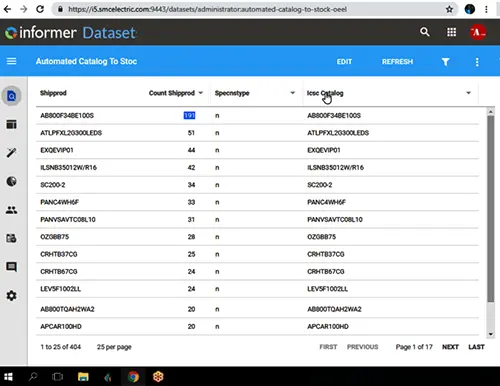
Task: Reload the browser page
Action: tap(40, 9)
